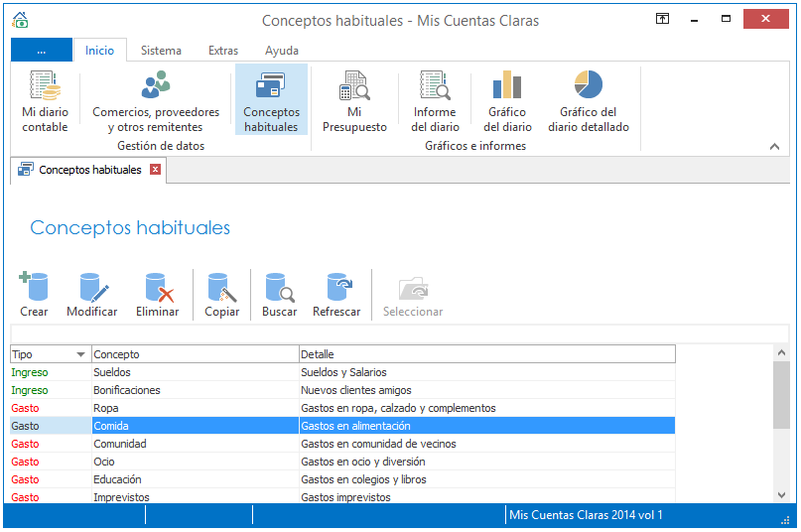
Task: Switch to the Ayuda ribbon tab
Action: tap(282, 50)
